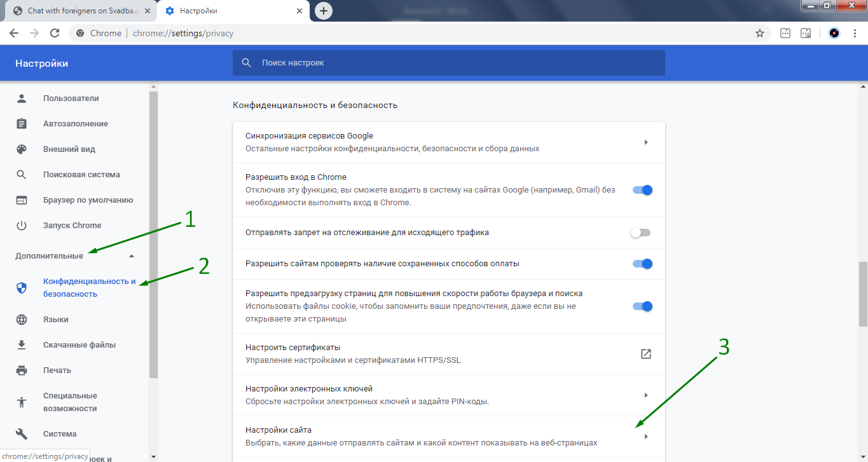Click the address bar URL

[183, 33]
